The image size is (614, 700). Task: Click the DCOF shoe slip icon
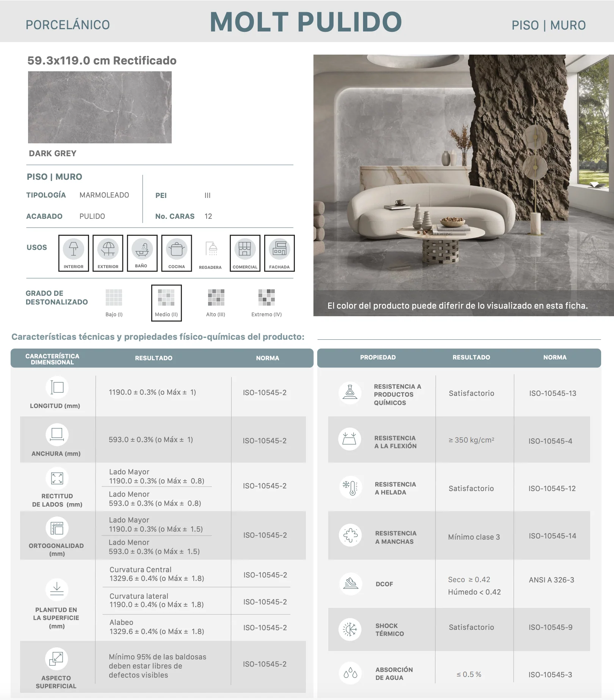(x=351, y=584)
